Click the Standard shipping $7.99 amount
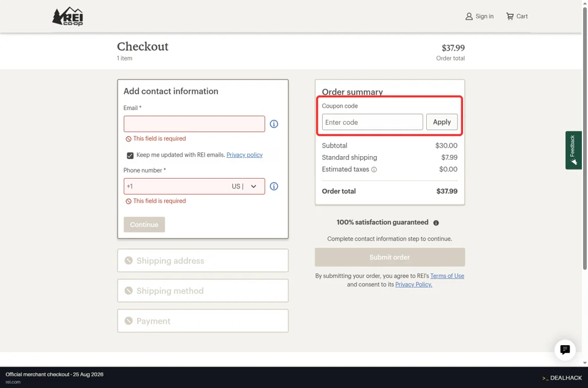Screen dimensions: 588x388 [449, 158]
